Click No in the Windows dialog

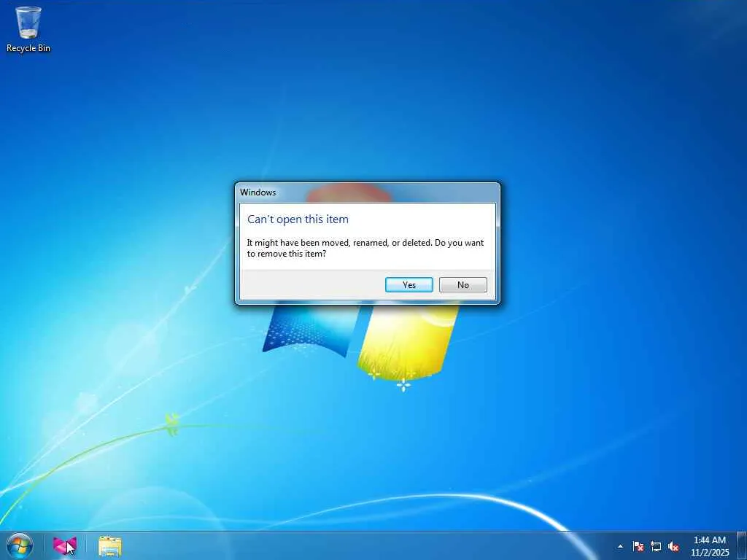[462, 285]
